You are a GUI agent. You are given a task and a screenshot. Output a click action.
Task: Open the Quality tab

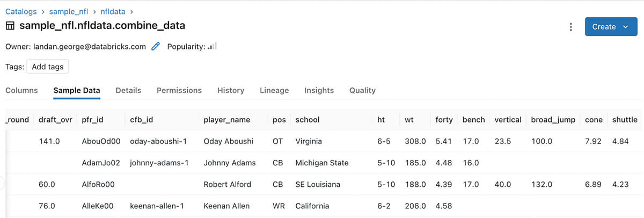362,90
